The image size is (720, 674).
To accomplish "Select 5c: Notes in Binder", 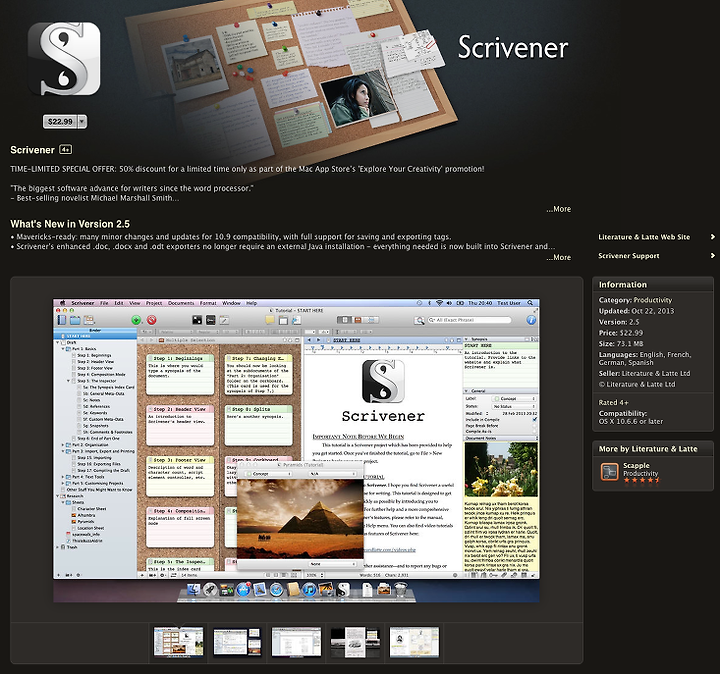I will click(x=91, y=400).
